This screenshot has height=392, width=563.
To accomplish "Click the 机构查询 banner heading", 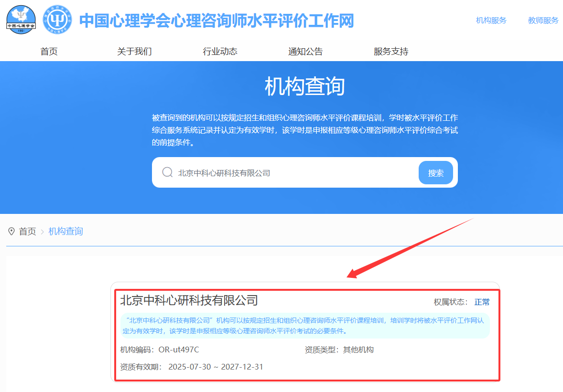I will [x=304, y=86].
